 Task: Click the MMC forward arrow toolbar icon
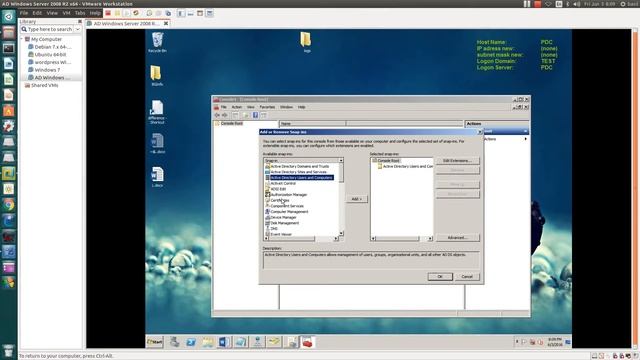224,116
